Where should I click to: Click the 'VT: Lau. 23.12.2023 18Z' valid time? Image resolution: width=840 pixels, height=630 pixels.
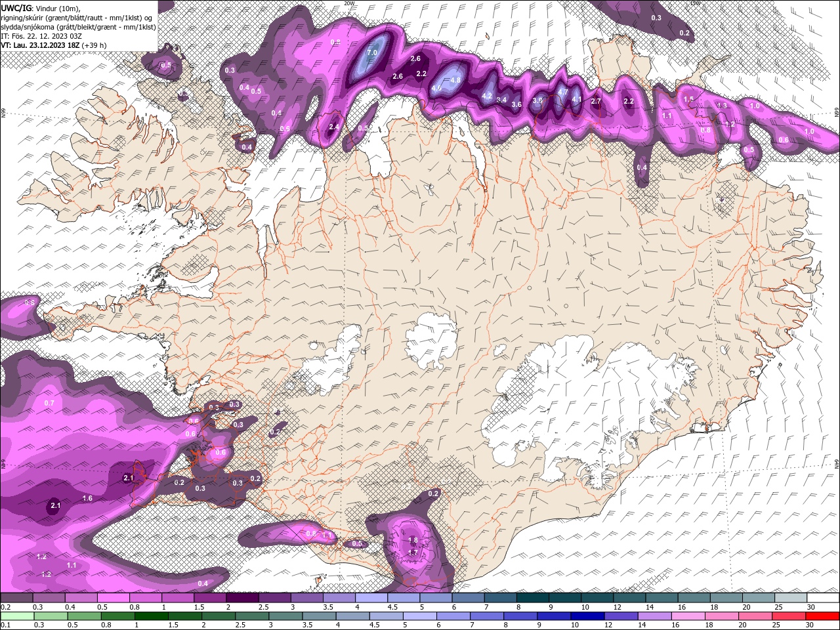pos(41,45)
